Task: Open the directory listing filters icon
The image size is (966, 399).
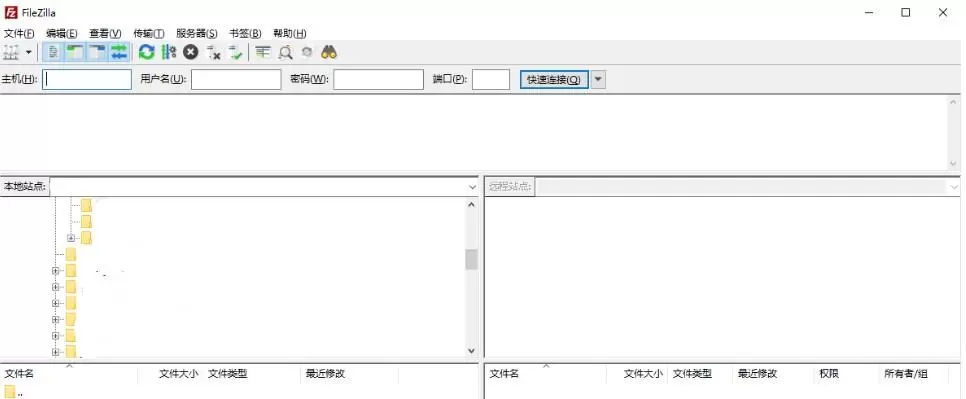Action: [x=263, y=52]
